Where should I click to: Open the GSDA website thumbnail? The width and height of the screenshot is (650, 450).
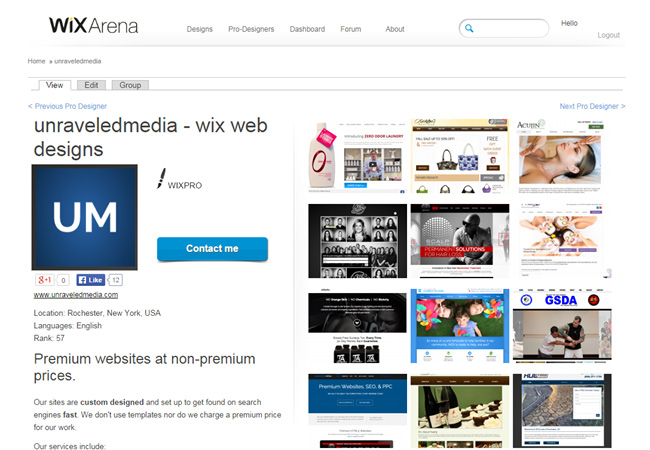tap(562, 325)
